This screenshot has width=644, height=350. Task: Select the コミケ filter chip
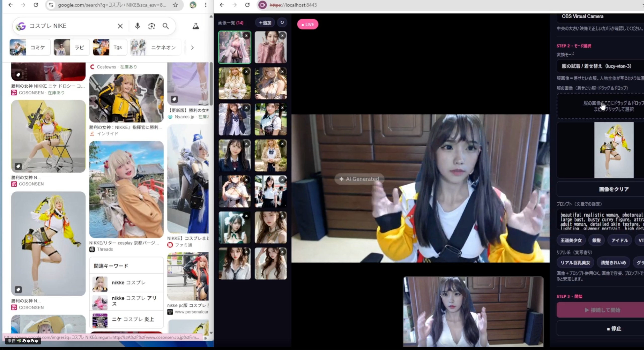tap(30, 47)
